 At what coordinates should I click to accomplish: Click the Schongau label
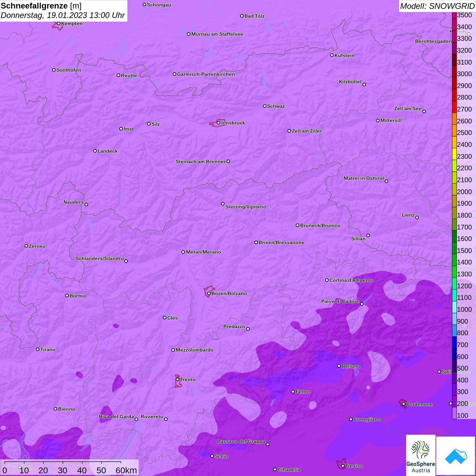click(x=159, y=5)
